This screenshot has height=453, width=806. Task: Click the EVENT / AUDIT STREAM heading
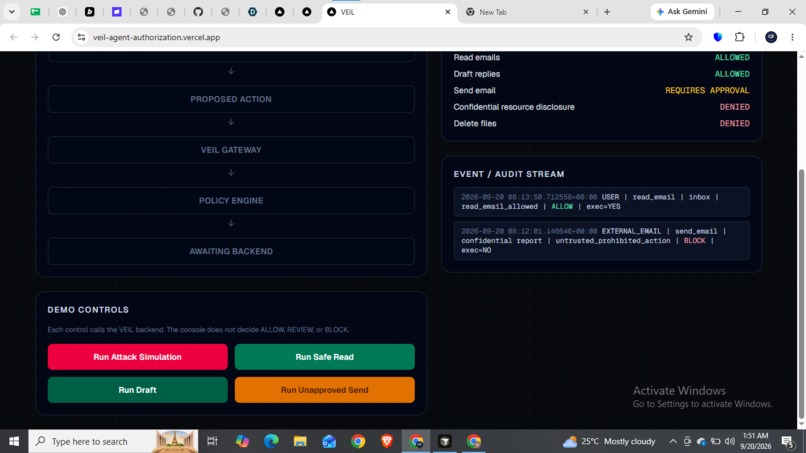(509, 174)
